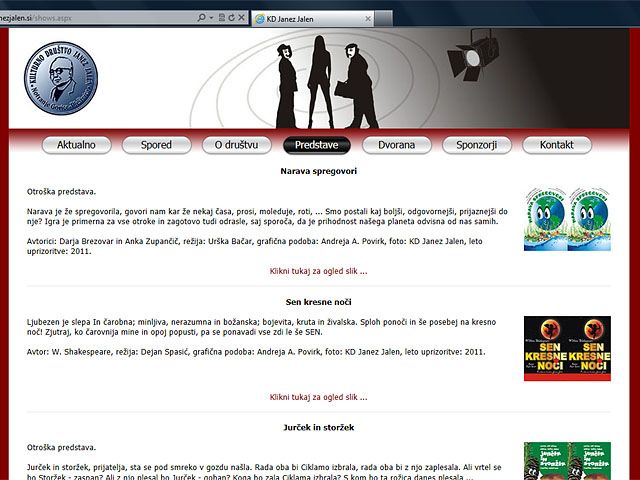Click the search magnifier in address bar

pyautogui.click(x=201, y=18)
